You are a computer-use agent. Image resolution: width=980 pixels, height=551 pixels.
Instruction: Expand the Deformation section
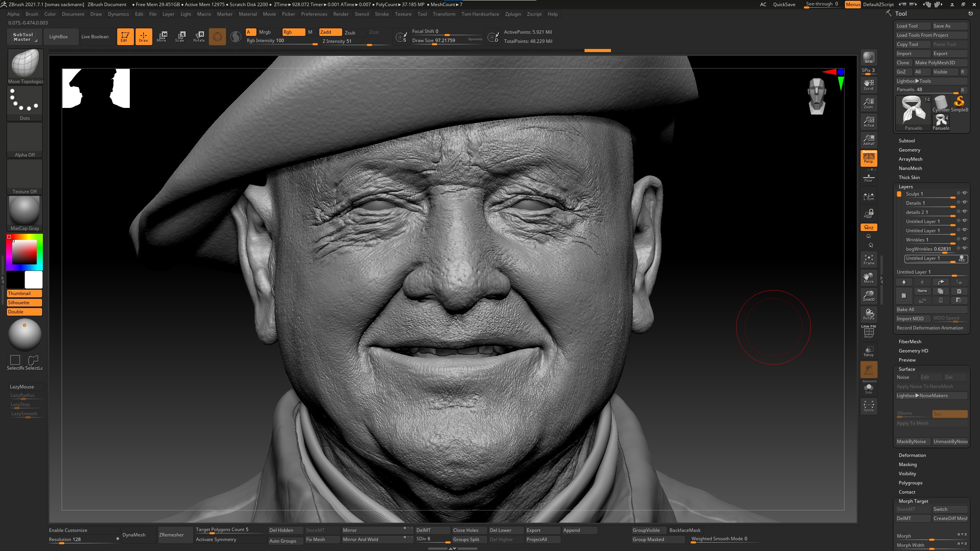(912, 455)
